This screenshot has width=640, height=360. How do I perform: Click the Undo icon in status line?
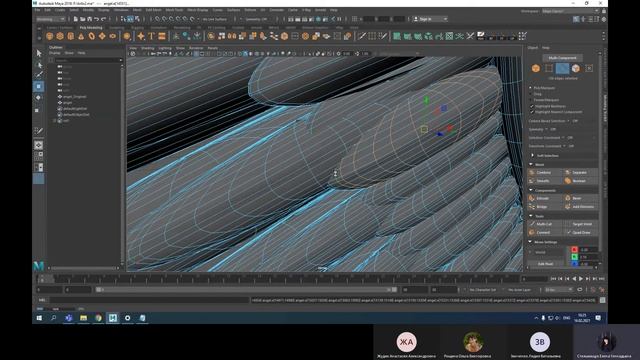(96, 19)
